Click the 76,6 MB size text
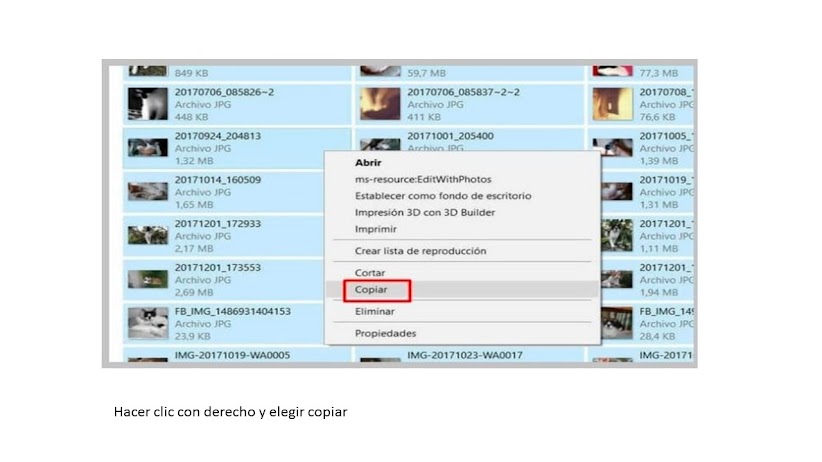 point(657,117)
